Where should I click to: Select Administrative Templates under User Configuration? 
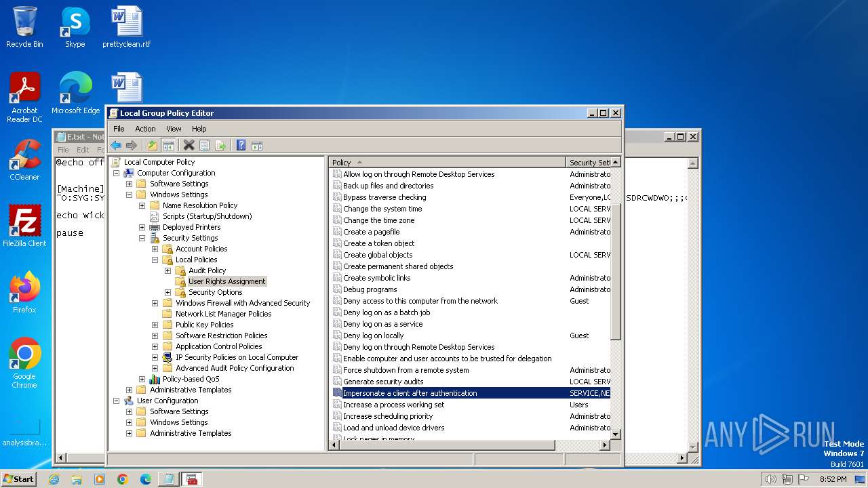191,433
